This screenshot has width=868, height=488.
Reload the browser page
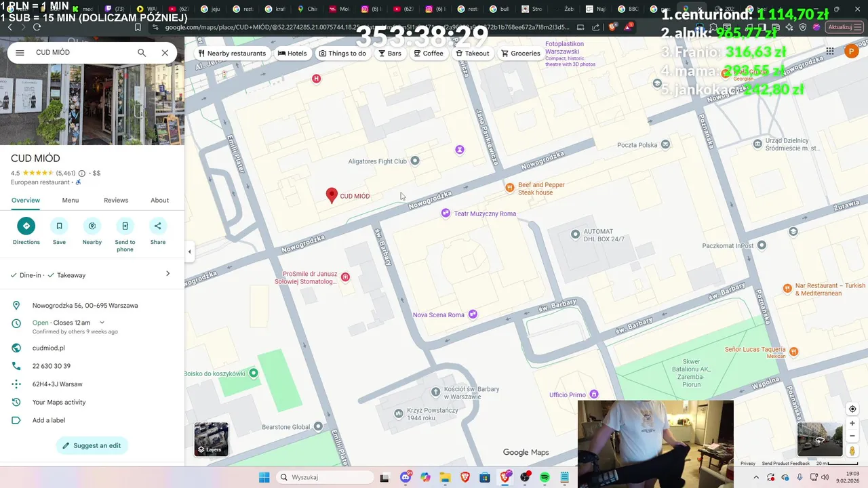37,27
